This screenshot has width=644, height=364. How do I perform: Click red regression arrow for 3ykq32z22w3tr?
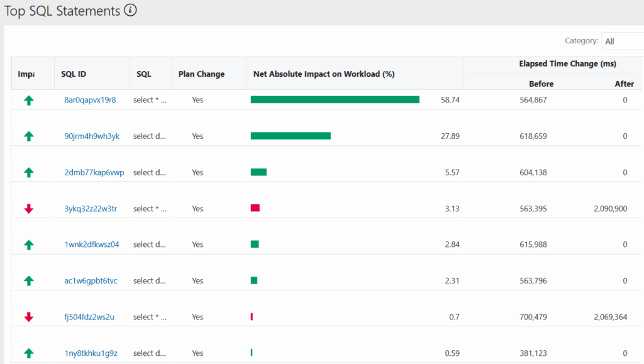[x=28, y=209]
